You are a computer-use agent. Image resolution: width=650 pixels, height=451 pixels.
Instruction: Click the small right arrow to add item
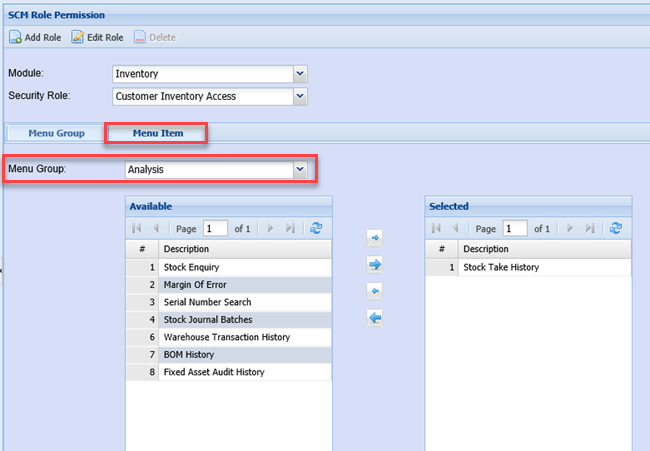pos(375,239)
